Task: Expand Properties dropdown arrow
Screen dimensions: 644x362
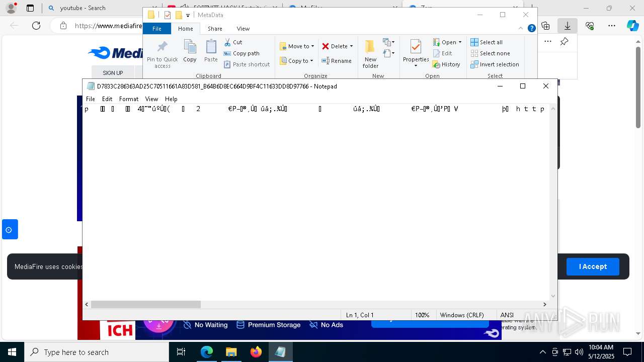Action: pos(416,66)
